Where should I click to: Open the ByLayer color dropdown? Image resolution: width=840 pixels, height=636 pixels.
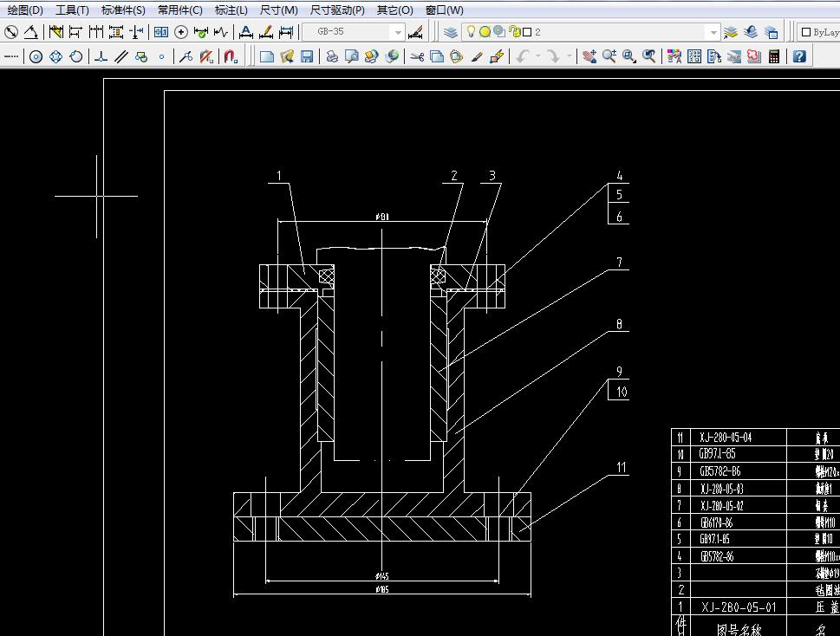(x=818, y=32)
